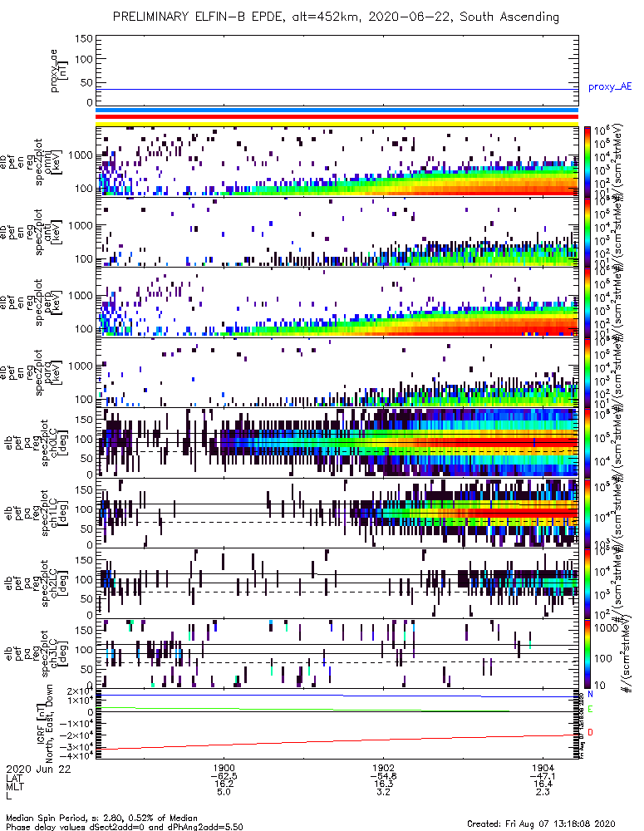The width and height of the screenshot is (644, 831).
Task: Click the color bar beside the ch0LC panel
Action: point(587,443)
